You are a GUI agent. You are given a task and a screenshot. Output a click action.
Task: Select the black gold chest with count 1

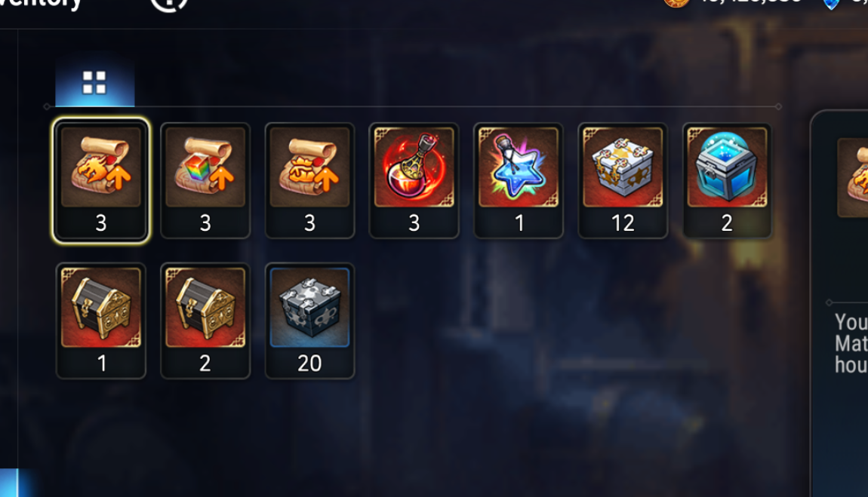point(100,321)
